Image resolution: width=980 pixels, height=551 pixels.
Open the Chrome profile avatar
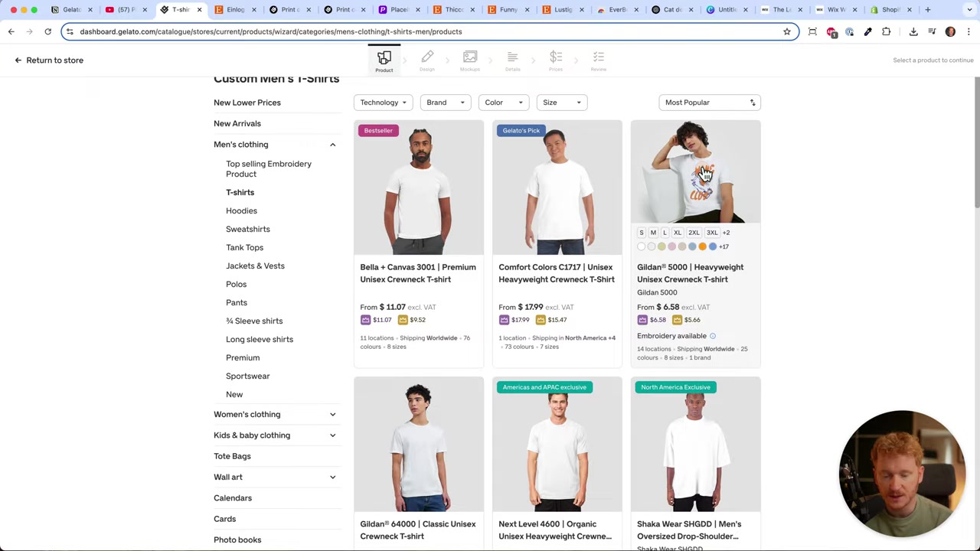click(950, 31)
